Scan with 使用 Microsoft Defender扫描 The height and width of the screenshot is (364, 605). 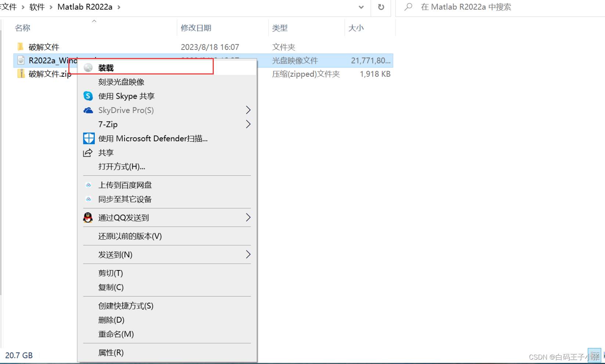click(153, 138)
